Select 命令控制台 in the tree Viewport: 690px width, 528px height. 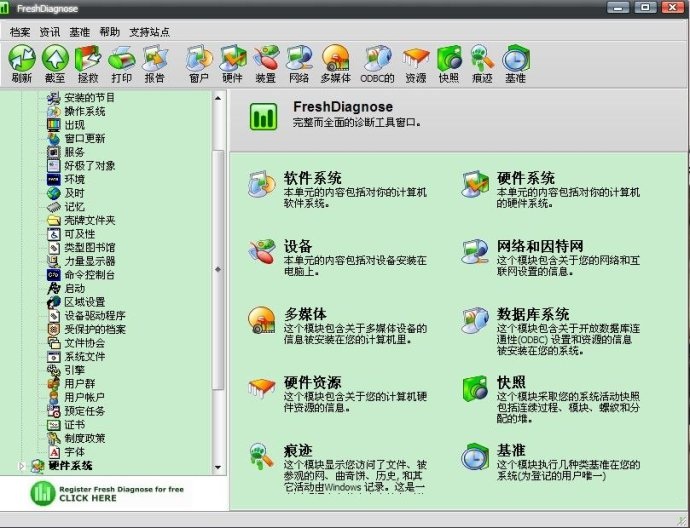click(x=90, y=275)
